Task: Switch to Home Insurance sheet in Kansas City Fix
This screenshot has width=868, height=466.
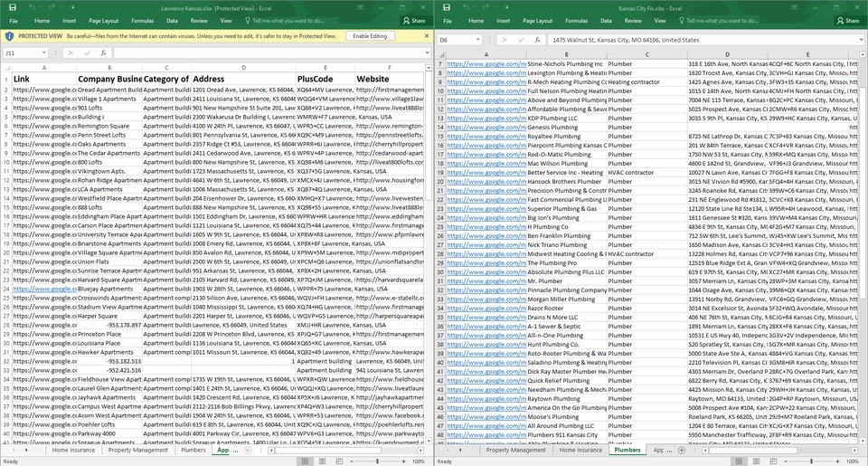Action: coord(580,450)
